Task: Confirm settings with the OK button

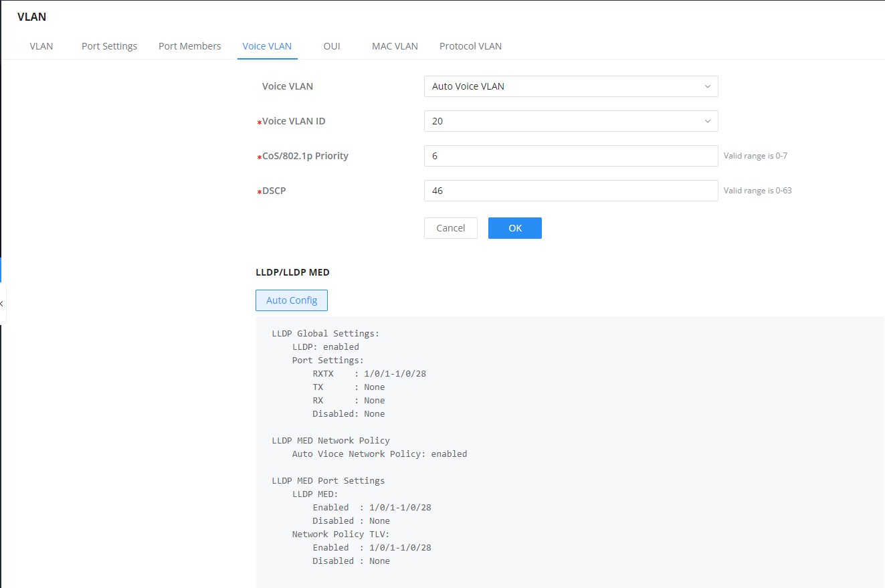Action: click(514, 228)
